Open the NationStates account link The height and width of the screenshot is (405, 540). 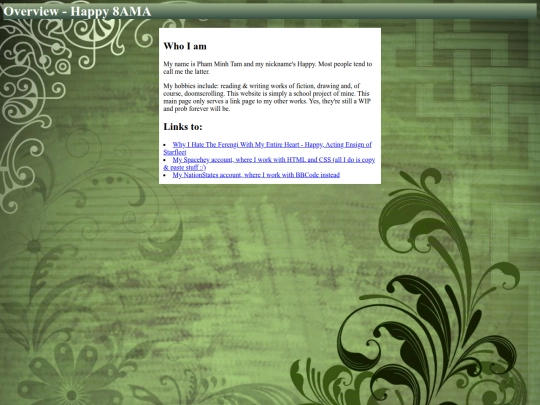[x=256, y=175]
